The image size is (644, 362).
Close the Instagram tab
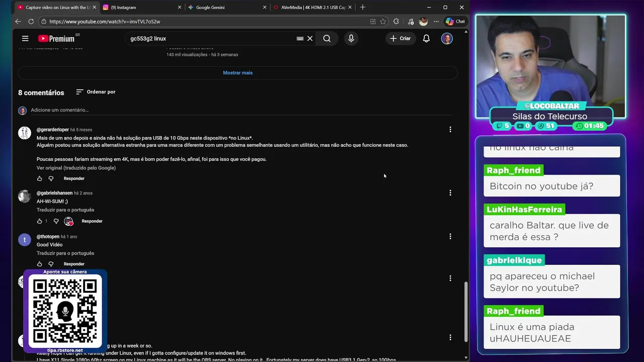180,8
